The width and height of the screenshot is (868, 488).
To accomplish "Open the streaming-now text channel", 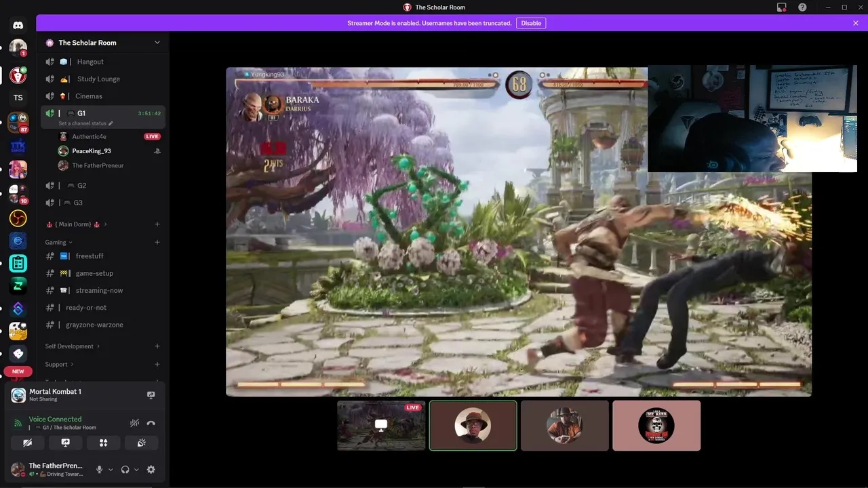I will pyautogui.click(x=103, y=290).
